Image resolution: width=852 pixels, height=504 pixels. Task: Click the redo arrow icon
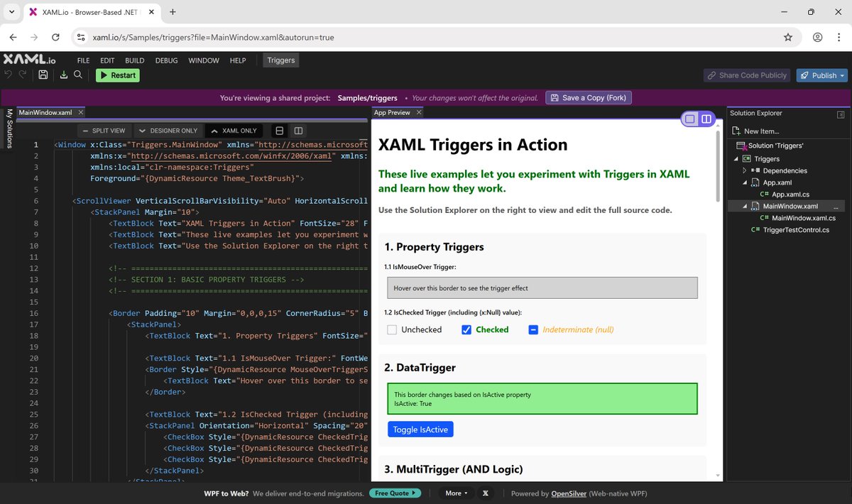pos(23,75)
